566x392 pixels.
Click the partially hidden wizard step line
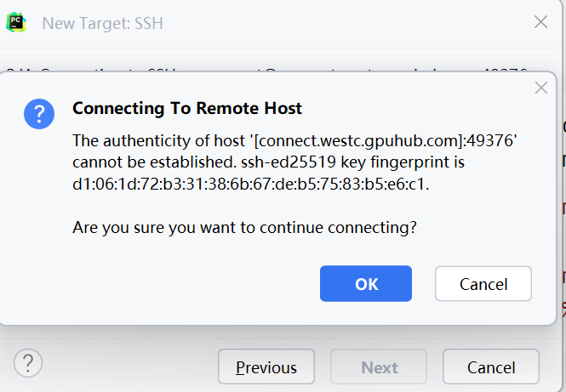click(267, 70)
